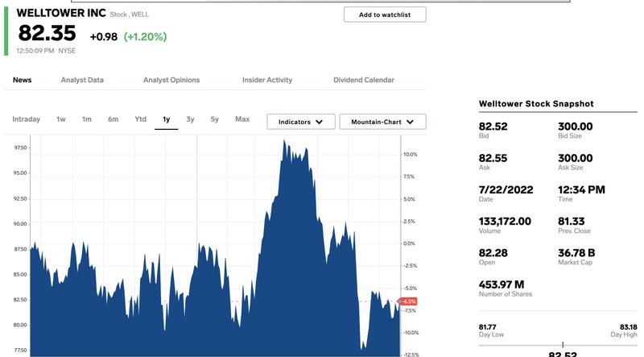644x357 pixels.
Task: Open the Analyst Opinions tab
Action: click(x=171, y=80)
